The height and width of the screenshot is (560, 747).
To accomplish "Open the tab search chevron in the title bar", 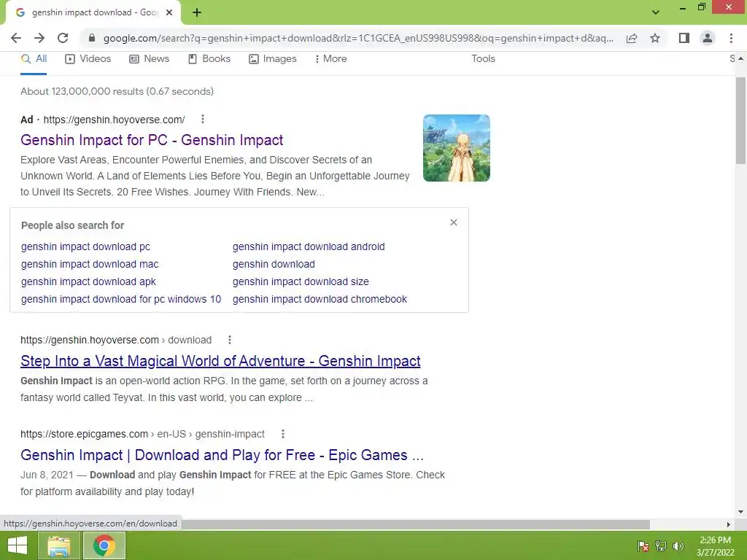I will 656,12.
